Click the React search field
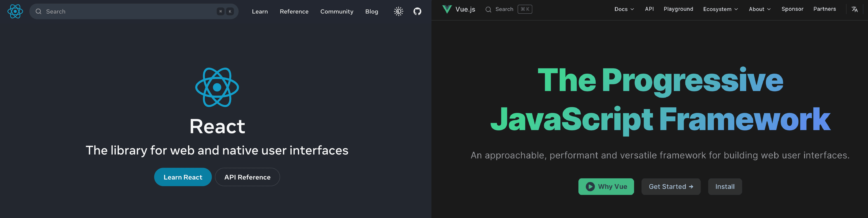The width and height of the screenshot is (868, 218). 134,12
